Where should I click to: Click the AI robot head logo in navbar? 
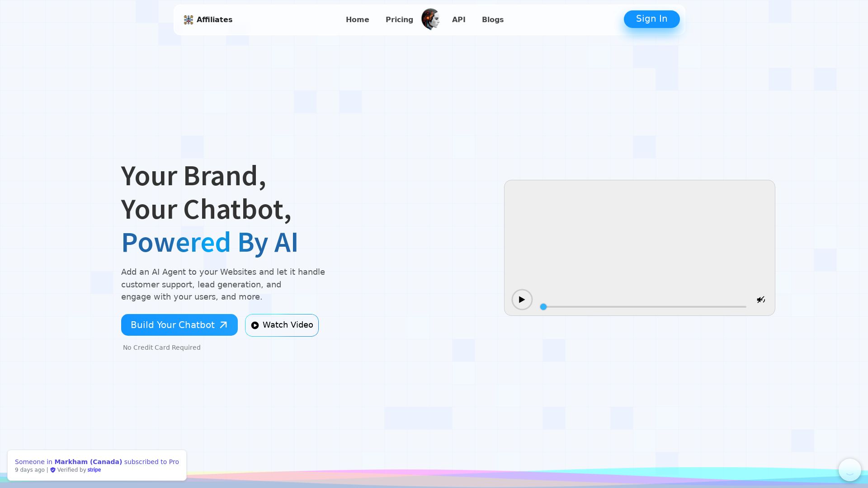coord(430,19)
